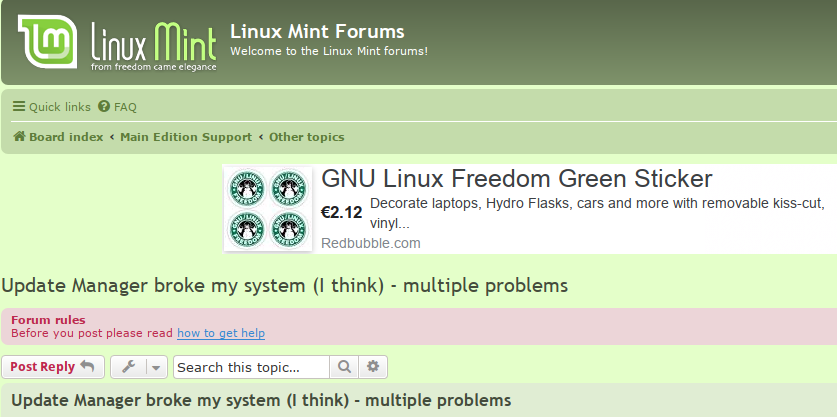Viewport: 837px width, 417px height.
Task: Go to Board index
Action: 58,137
